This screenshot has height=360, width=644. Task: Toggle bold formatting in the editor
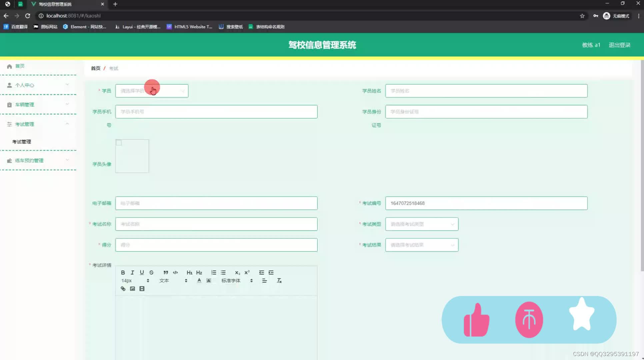[x=123, y=272]
